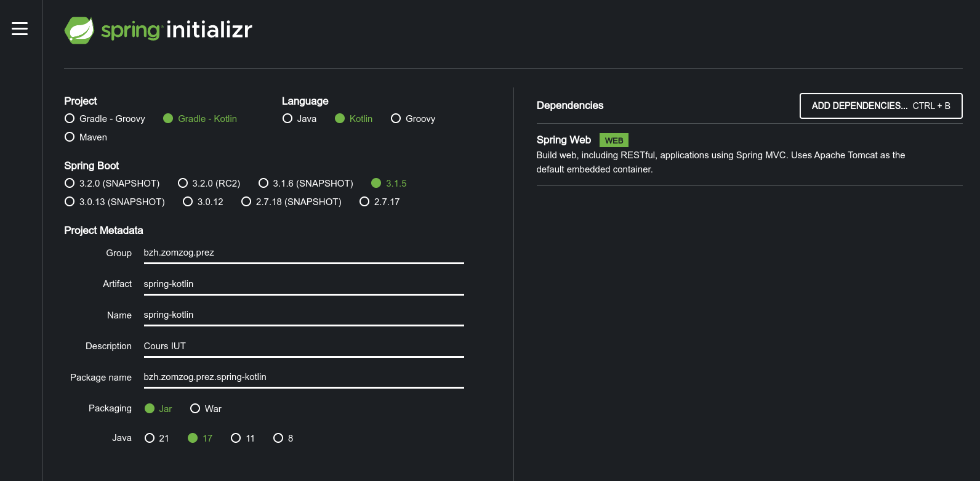
Task: Click the Packaging label
Action: 110,408
